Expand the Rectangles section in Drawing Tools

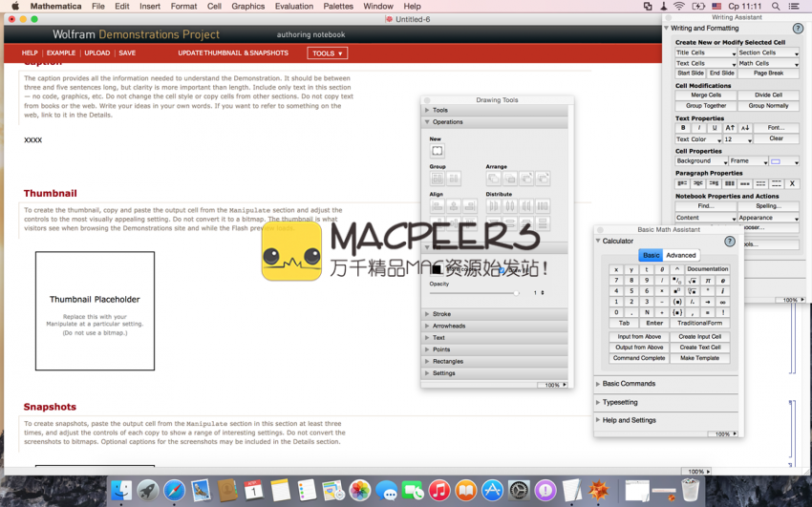click(x=427, y=362)
